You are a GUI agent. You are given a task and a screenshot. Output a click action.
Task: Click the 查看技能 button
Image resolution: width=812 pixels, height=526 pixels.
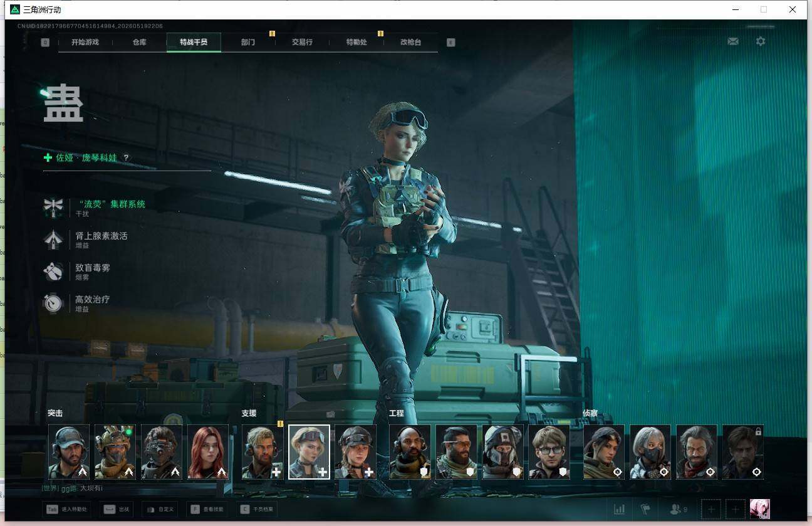tap(207, 509)
